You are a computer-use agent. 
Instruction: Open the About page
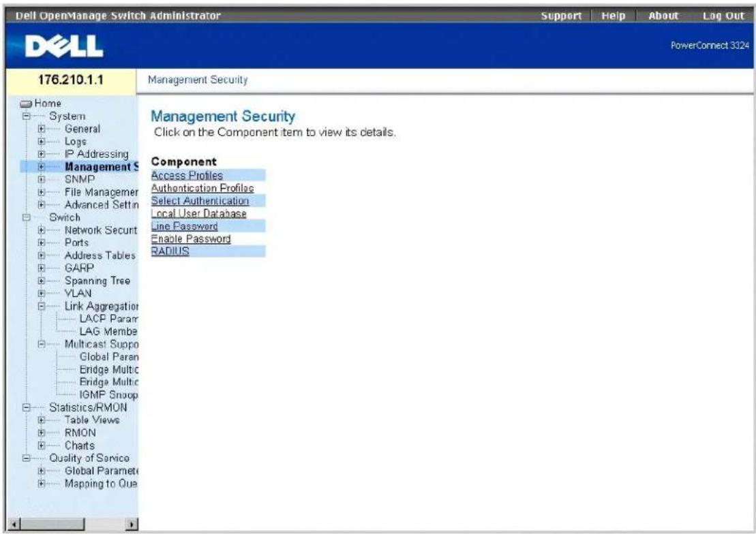[x=663, y=16]
